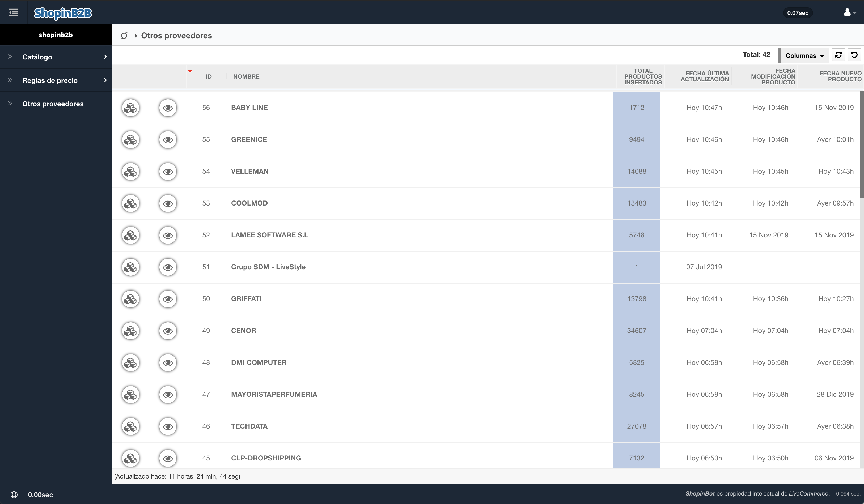Click the eye view icon for MAYORISTAPERFUMERIA
The image size is (864, 504).
(x=168, y=395)
